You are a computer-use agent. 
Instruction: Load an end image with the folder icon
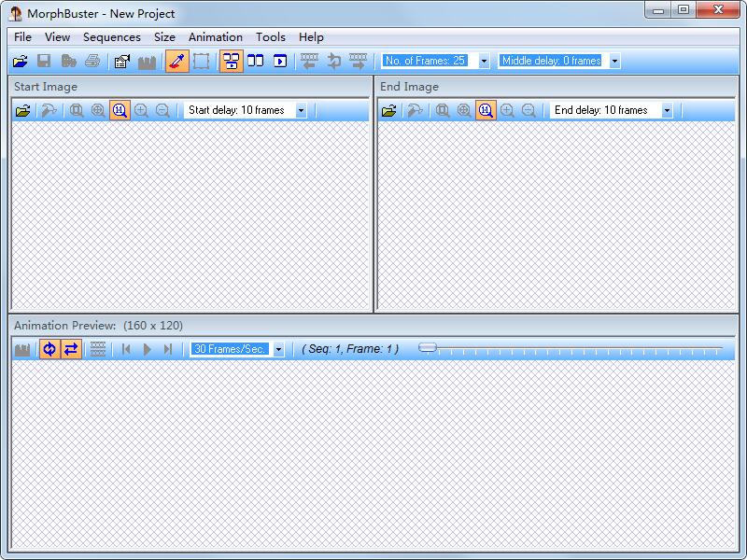pyautogui.click(x=388, y=110)
